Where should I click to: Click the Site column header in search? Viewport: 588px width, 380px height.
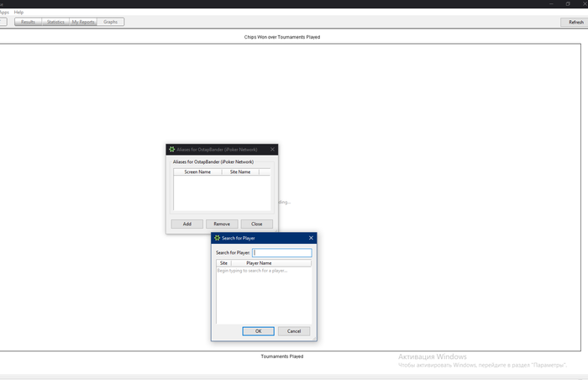point(224,263)
